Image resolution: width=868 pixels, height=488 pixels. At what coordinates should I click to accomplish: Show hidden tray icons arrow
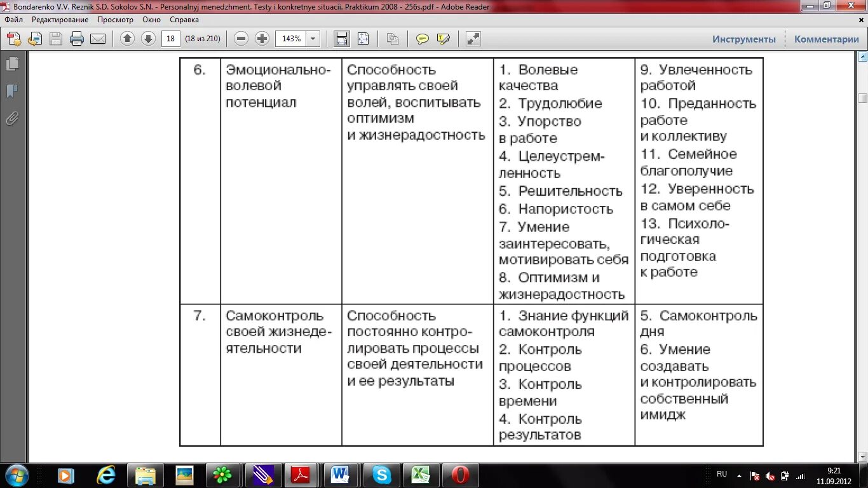point(739,475)
